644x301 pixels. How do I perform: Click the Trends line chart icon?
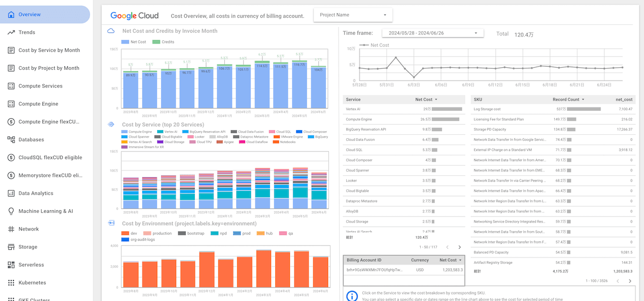pos(11,32)
